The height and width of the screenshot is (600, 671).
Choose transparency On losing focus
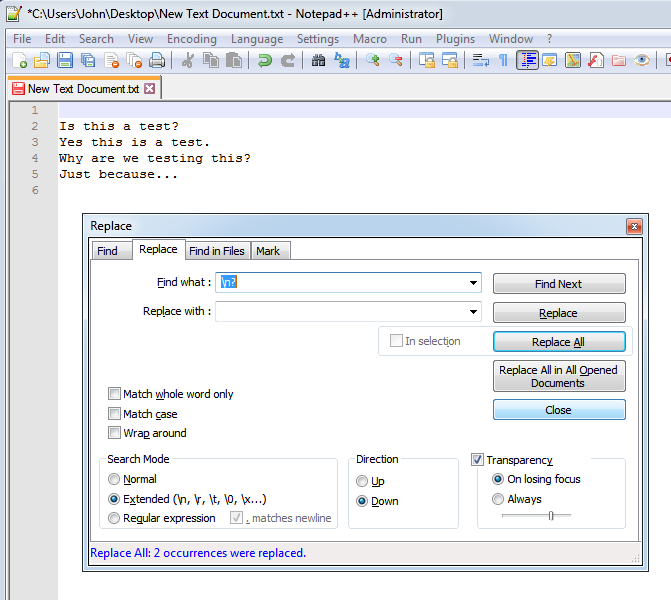498,479
